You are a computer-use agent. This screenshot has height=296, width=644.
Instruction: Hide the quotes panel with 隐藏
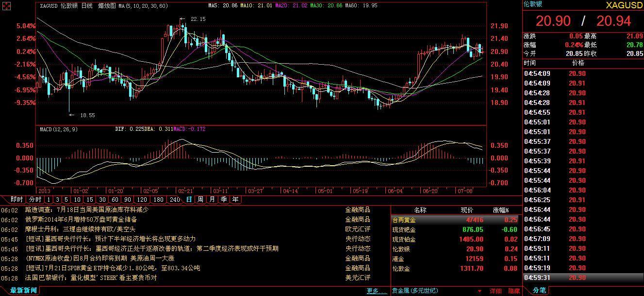(x=514, y=291)
